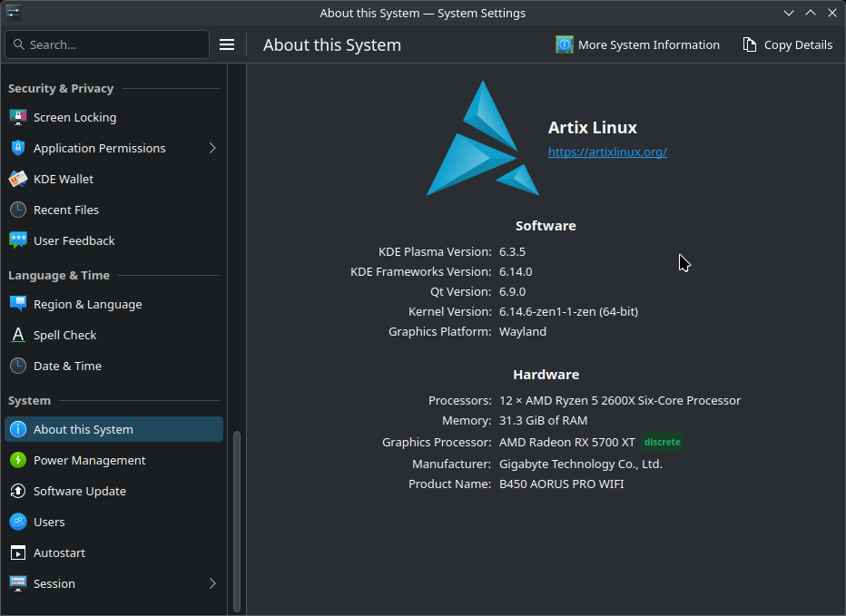Image resolution: width=846 pixels, height=616 pixels.
Task: Click the sidebar vertical scrollbar
Action: tap(236, 521)
